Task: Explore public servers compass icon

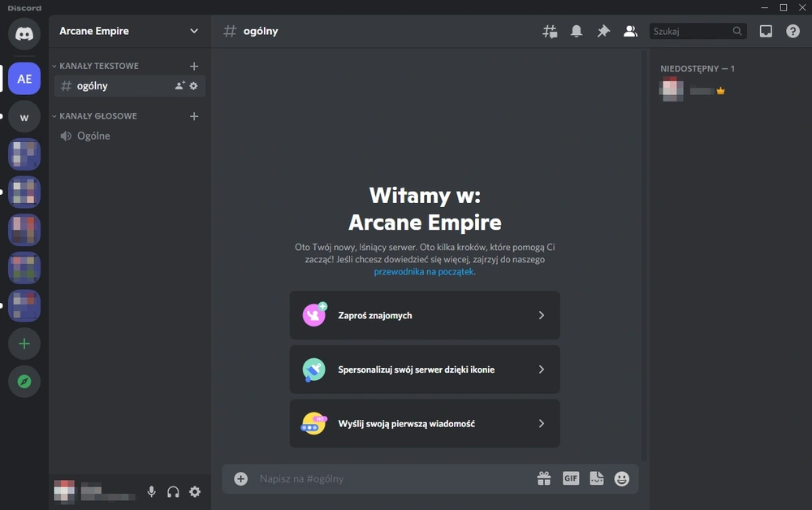Action: [24, 382]
